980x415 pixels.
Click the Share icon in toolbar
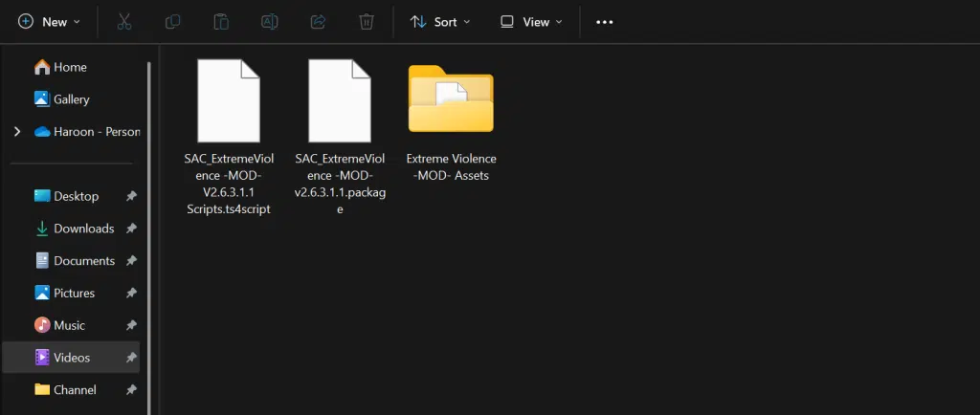(319, 21)
